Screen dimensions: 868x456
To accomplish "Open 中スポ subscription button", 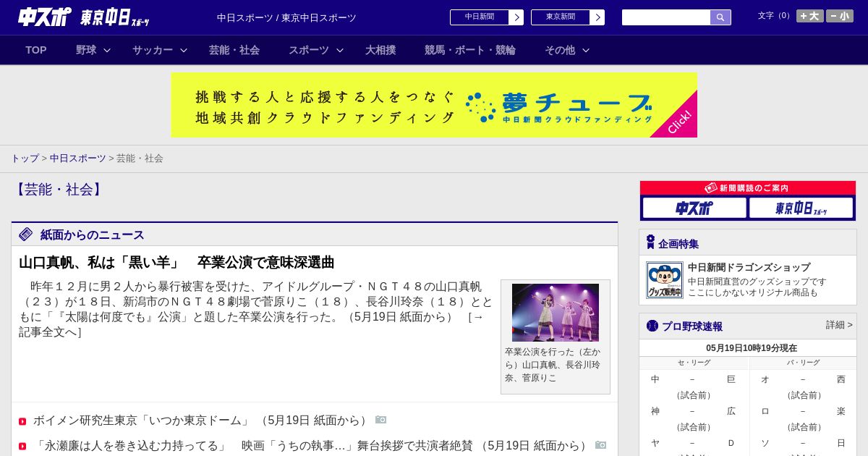I will coord(694,208).
